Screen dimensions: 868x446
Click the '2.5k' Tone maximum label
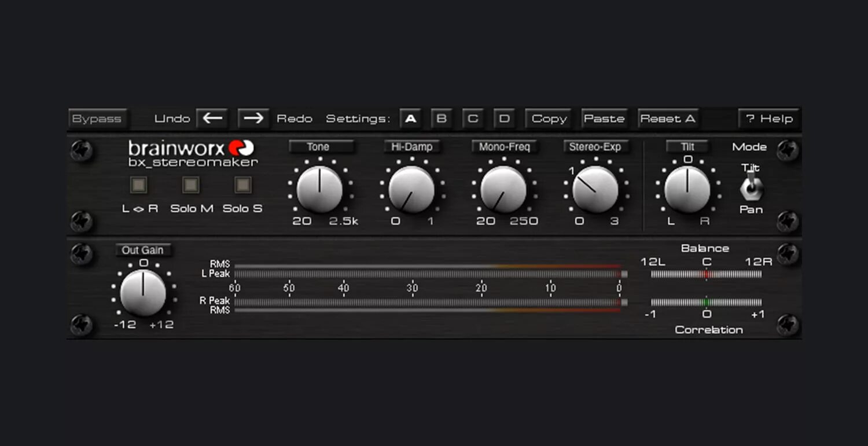click(x=344, y=221)
